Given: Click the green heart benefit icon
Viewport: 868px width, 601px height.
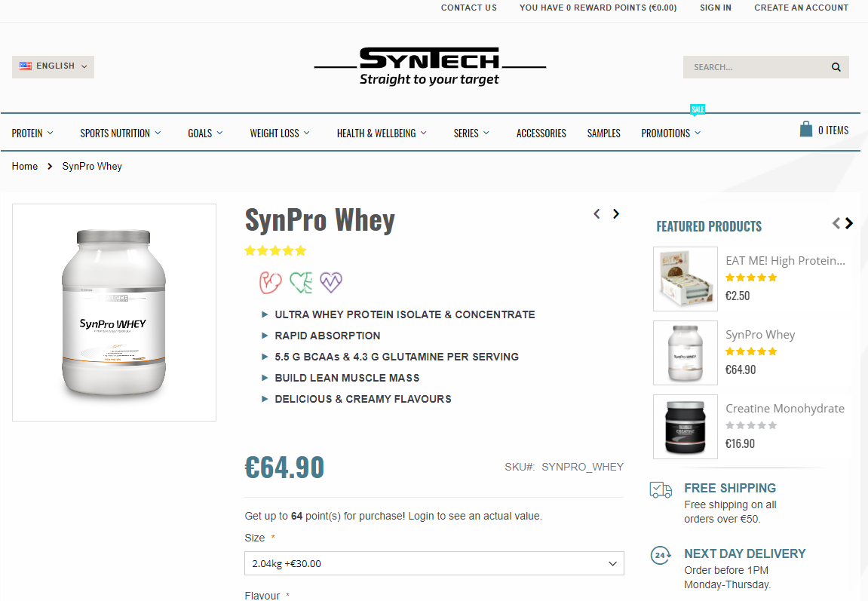Looking at the screenshot, I should 301,282.
